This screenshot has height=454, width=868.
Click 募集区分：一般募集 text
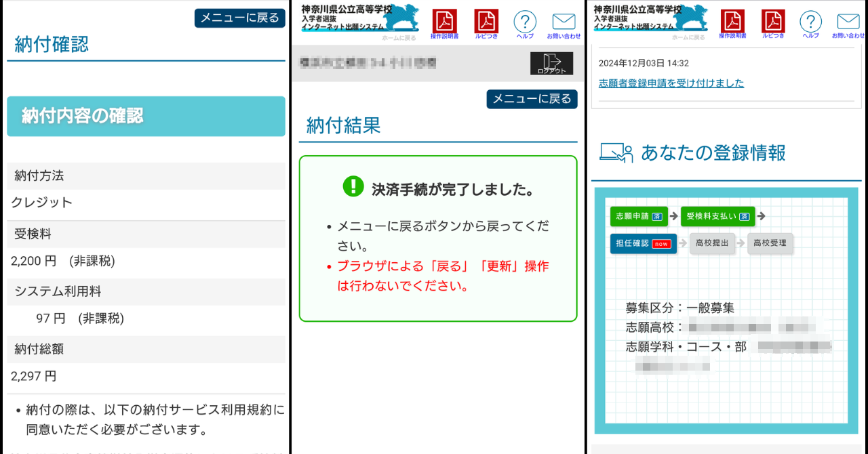[680, 308]
